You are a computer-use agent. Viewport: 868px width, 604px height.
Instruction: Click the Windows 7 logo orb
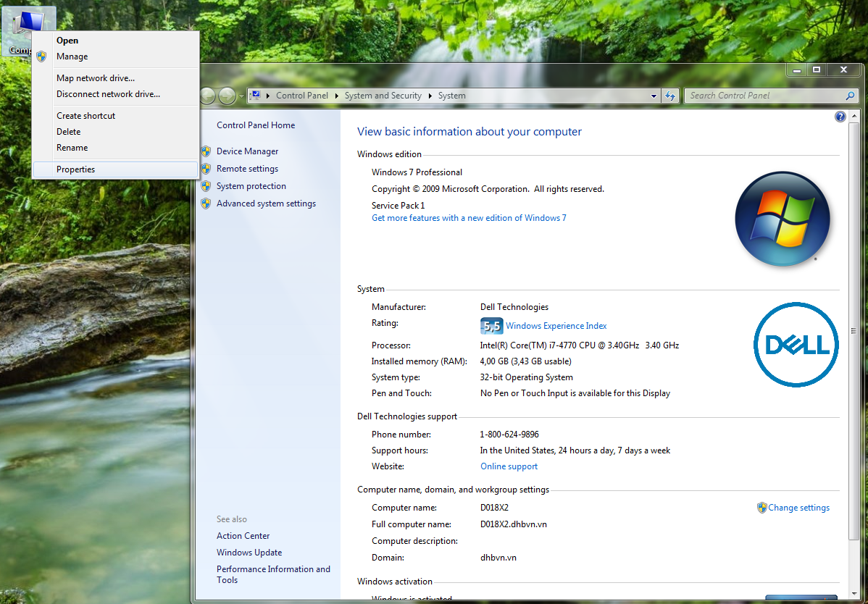pos(783,219)
